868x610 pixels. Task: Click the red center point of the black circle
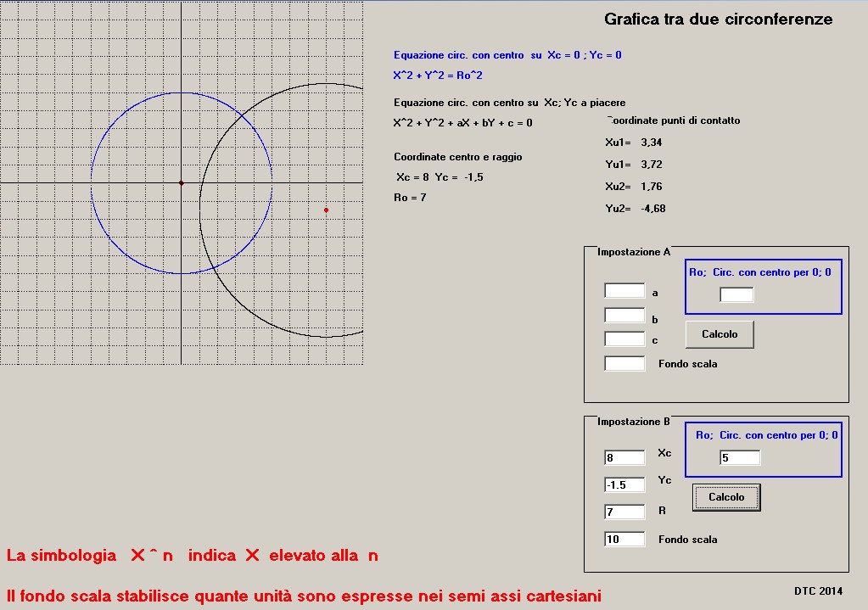tap(326, 210)
